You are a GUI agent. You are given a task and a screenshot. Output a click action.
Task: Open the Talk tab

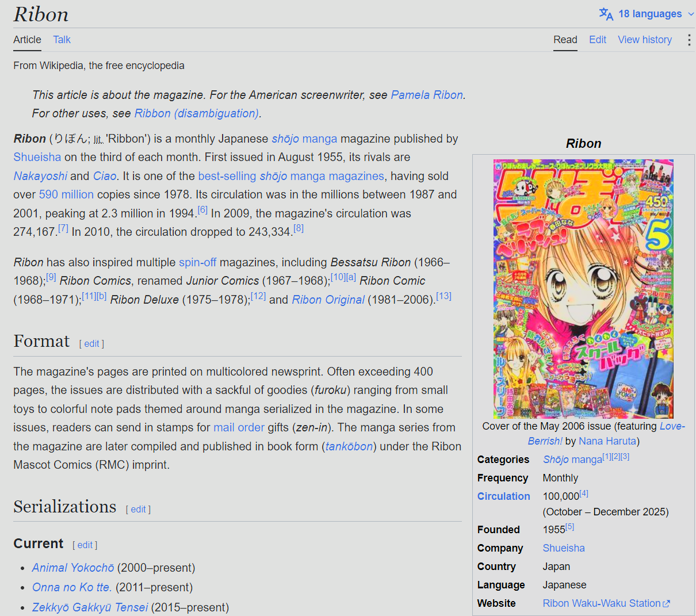pos(62,40)
